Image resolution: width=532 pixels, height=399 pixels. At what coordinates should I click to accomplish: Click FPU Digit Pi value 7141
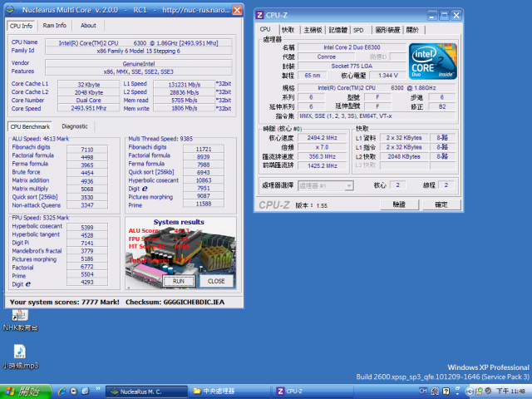(87, 243)
